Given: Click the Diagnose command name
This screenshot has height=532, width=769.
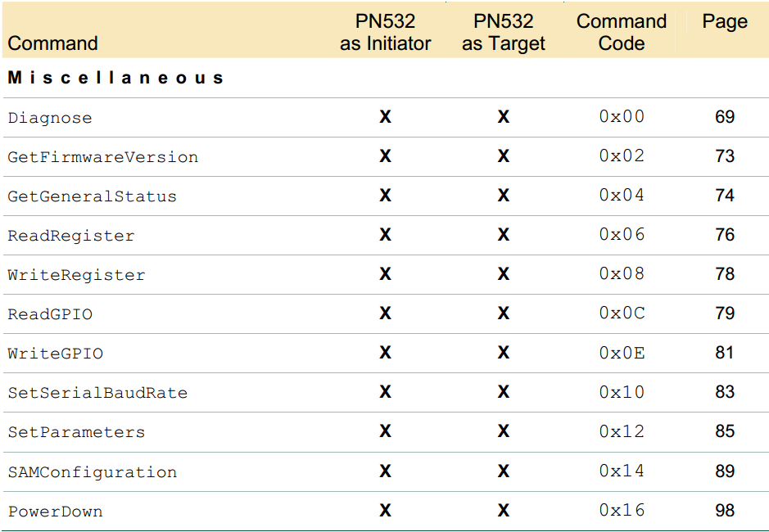Looking at the screenshot, I should 49,118.
